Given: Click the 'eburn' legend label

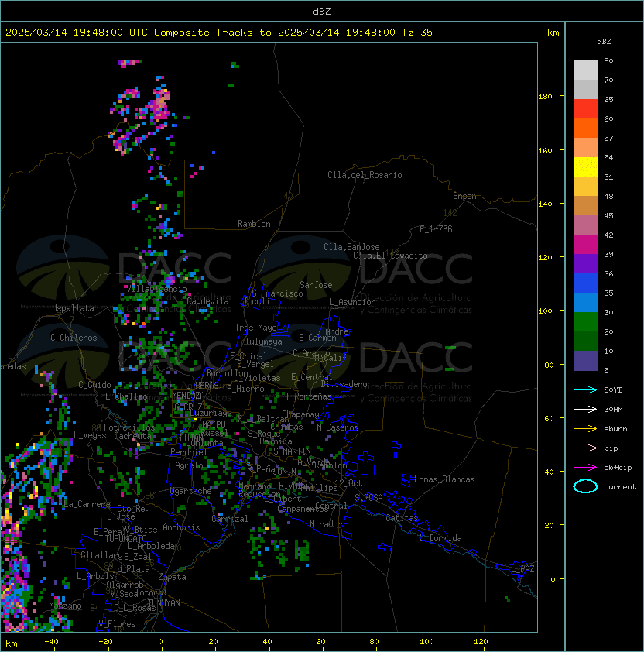Looking at the screenshot, I should (615, 429).
